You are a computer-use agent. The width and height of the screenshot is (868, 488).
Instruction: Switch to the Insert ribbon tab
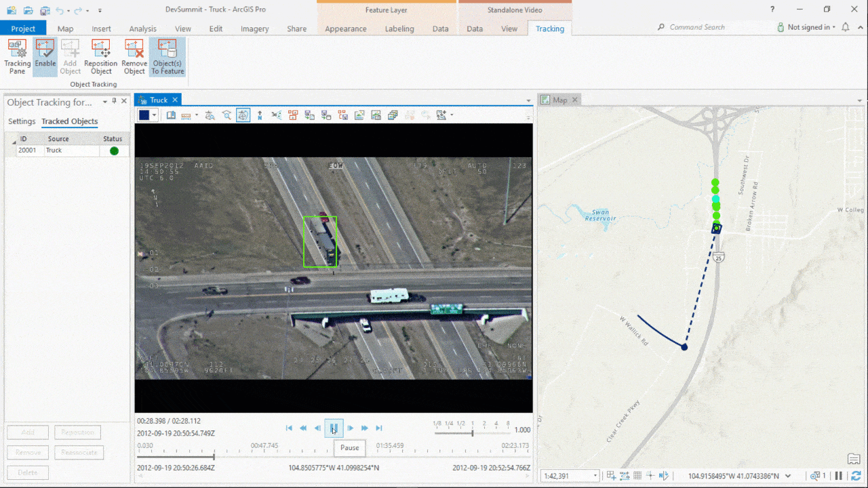(x=102, y=28)
